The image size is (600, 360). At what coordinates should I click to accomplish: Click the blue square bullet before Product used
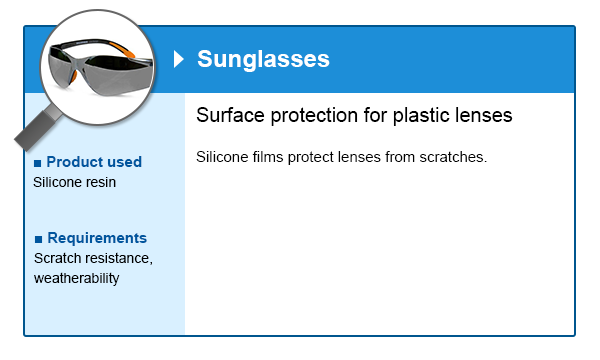tap(38, 163)
